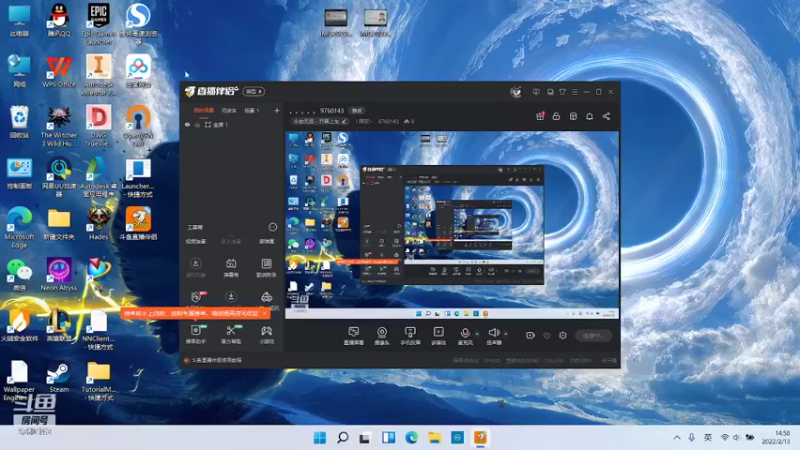800x450 pixels.
Task: Click the stream preview canvas
Action: tap(452, 224)
